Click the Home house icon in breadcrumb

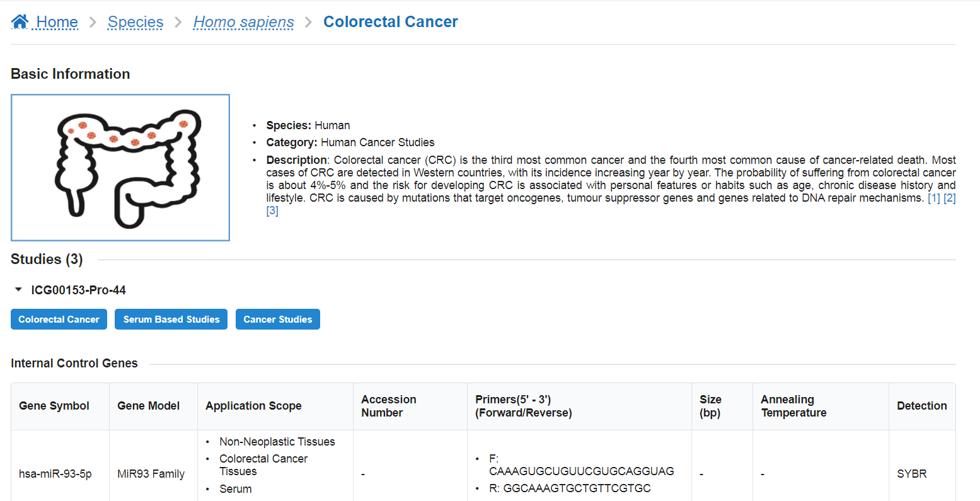(20, 21)
